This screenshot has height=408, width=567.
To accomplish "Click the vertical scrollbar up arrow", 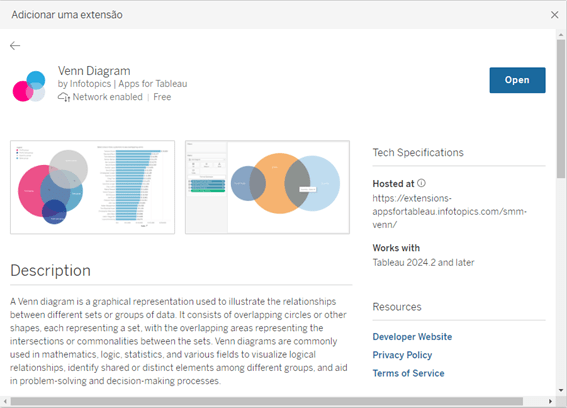I will (561, 35).
